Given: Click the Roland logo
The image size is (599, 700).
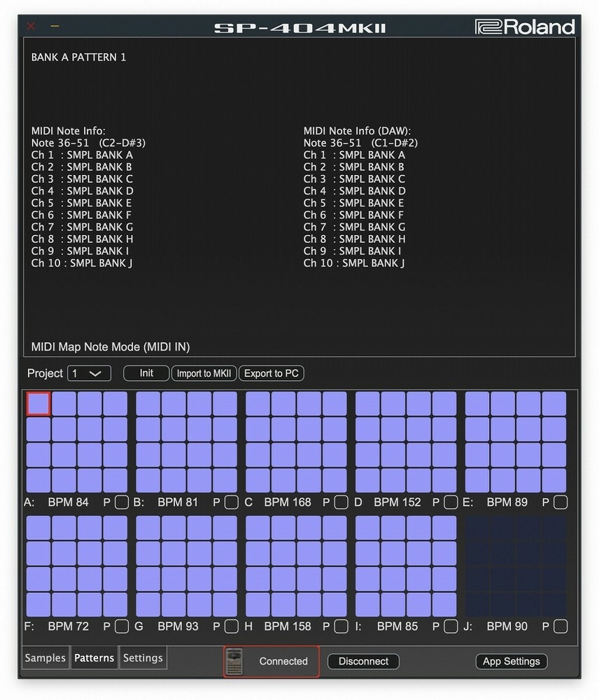Looking at the screenshot, I should pos(525,27).
